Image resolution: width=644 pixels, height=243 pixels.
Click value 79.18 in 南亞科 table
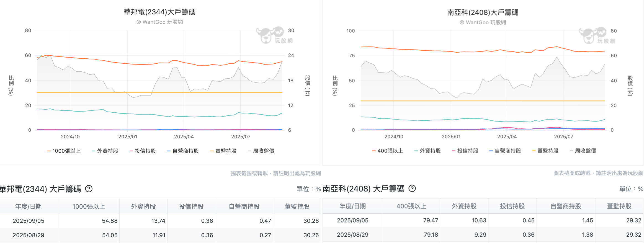(431, 235)
